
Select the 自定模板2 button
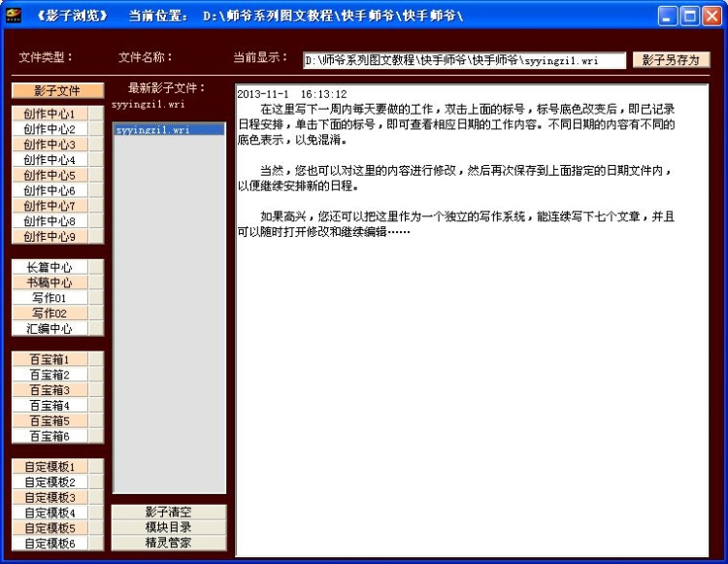pyautogui.click(x=50, y=481)
